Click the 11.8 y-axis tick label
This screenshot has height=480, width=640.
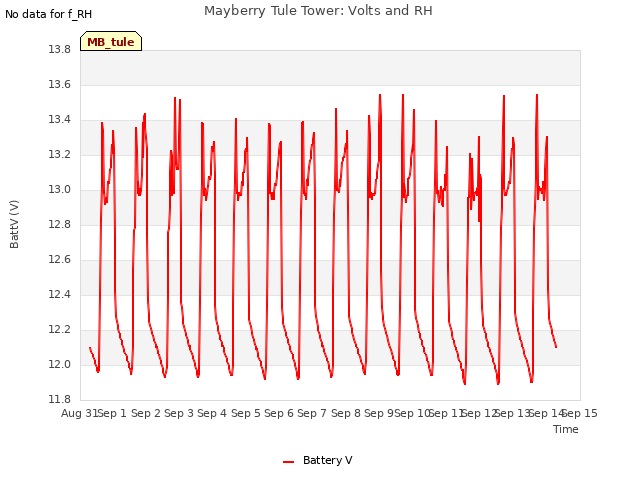click(60, 399)
